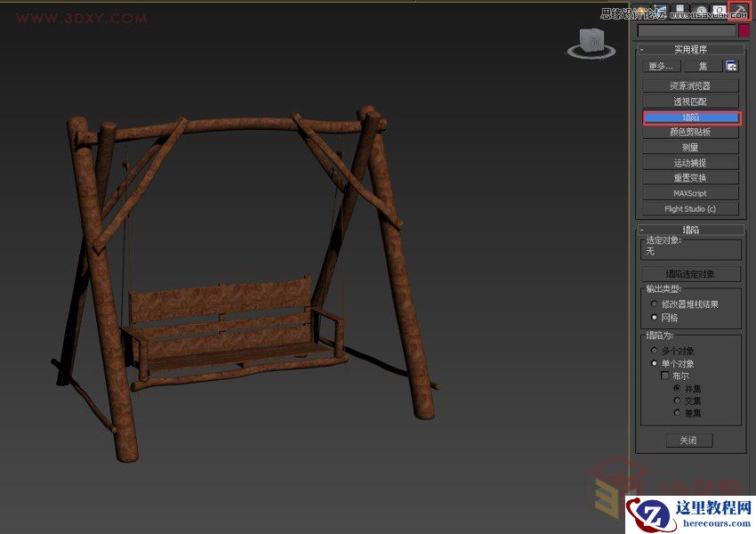This screenshot has height=534, width=756.
Task: Open the Utilities (hammer) command panel tab
Action: (738, 11)
